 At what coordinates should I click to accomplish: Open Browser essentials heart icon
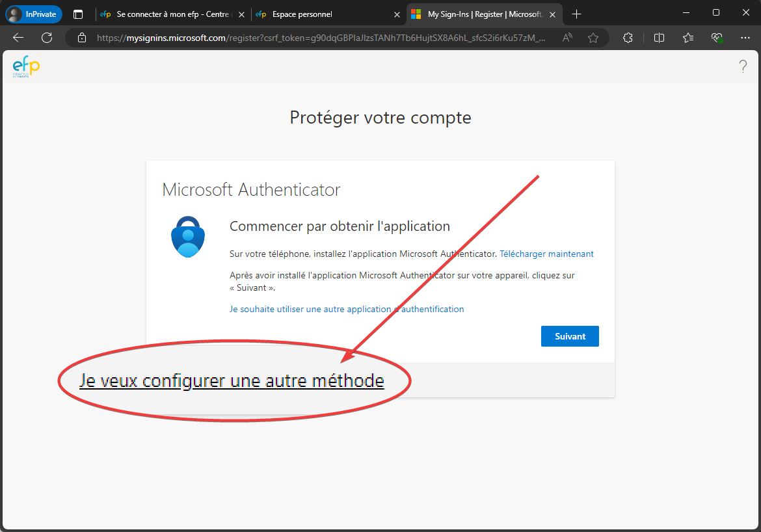pyautogui.click(x=717, y=38)
